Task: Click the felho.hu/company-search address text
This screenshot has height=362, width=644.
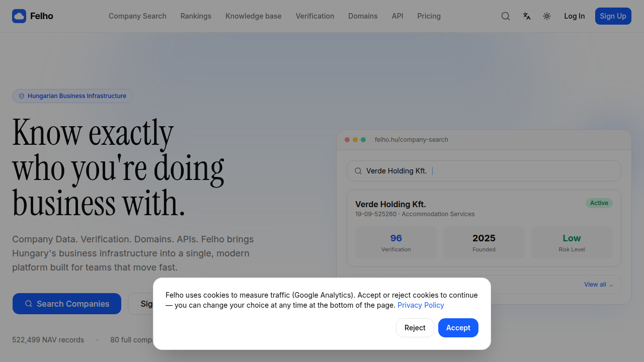Action: [x=412, y=140]
